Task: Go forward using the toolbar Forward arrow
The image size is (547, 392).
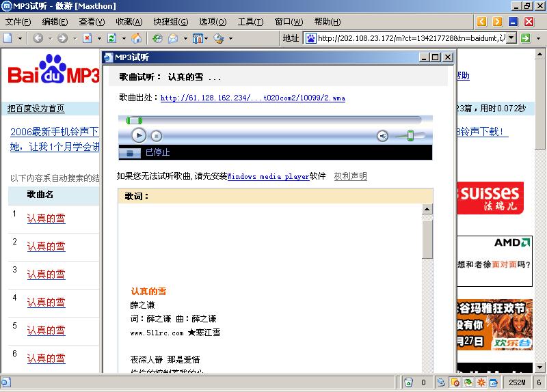Action: (63, 38)
